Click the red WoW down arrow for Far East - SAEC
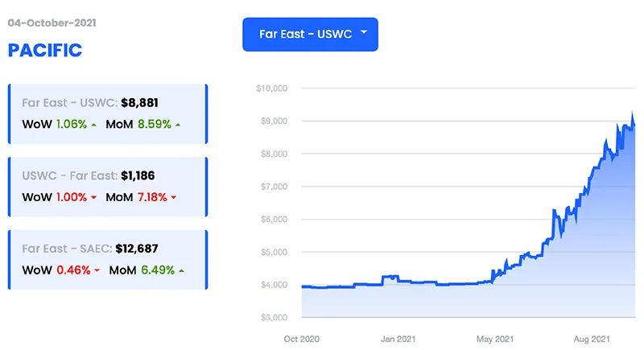This screenshot has width=644, height=350. pyautogui.click(x=97, y=270)
